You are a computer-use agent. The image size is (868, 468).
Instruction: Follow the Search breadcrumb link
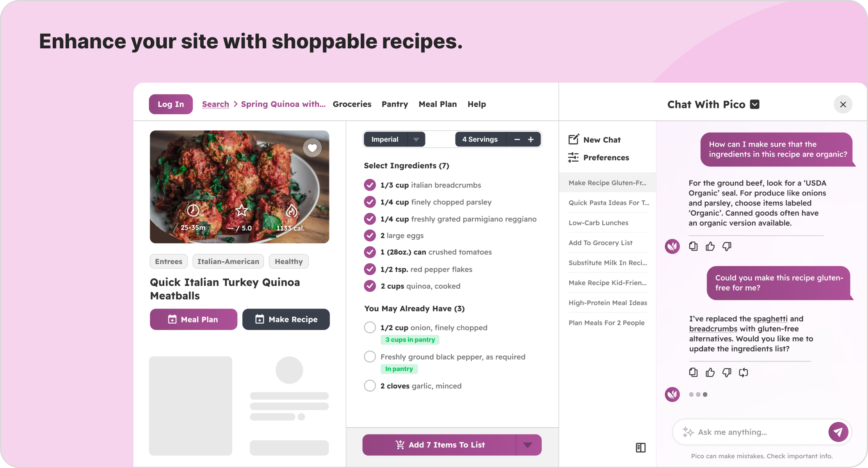coord(215,104)
